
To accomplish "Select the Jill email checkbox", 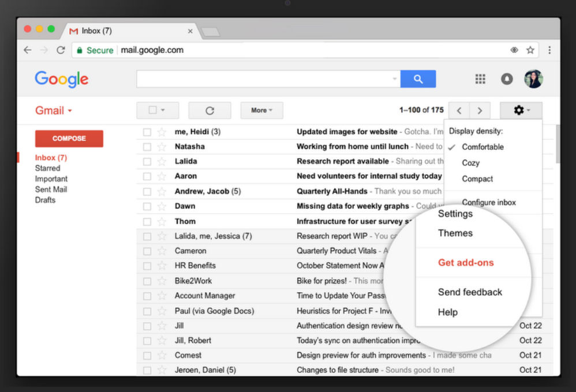I will pyautogui.click(x=147, y=326).
